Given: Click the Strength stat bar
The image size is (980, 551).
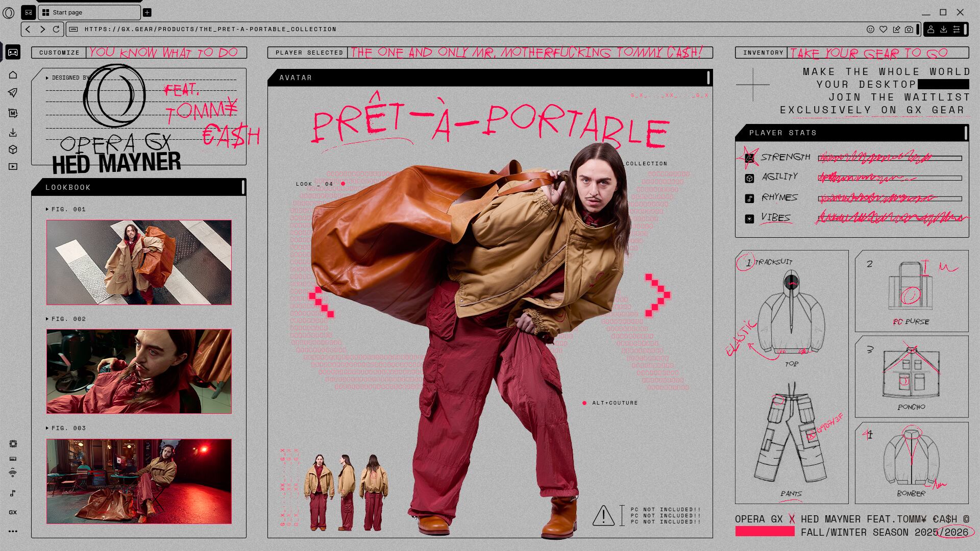Looking at the screenshot, I should 890,158.
